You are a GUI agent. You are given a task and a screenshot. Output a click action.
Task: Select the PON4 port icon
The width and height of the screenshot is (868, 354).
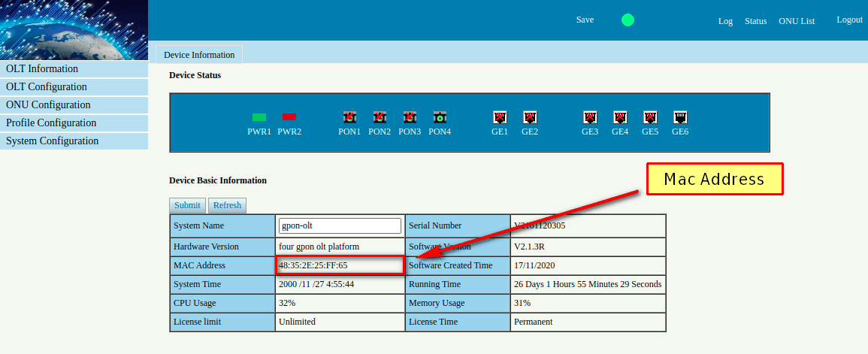pyautogui.click(x=440, y=117)
